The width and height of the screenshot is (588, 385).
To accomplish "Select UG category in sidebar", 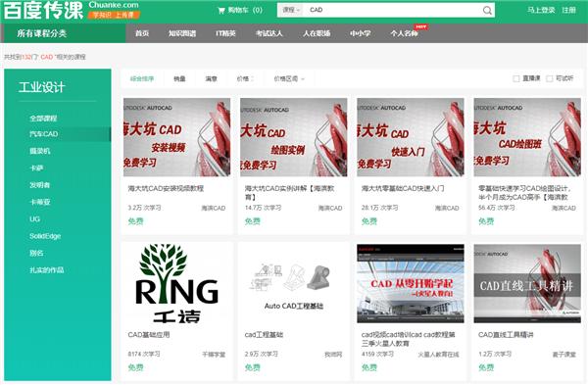I will pyautogui.click(x=34, y=218).
